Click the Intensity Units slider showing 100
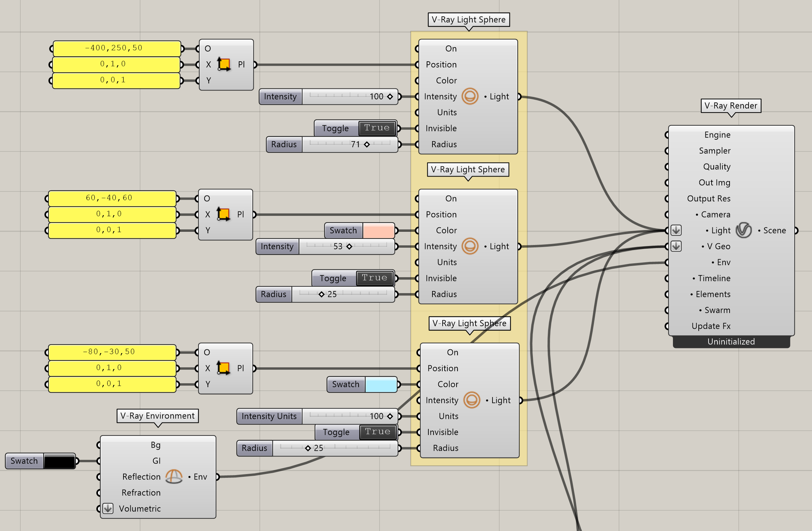This screenshot has height=531, width=812. pos(317,416)
